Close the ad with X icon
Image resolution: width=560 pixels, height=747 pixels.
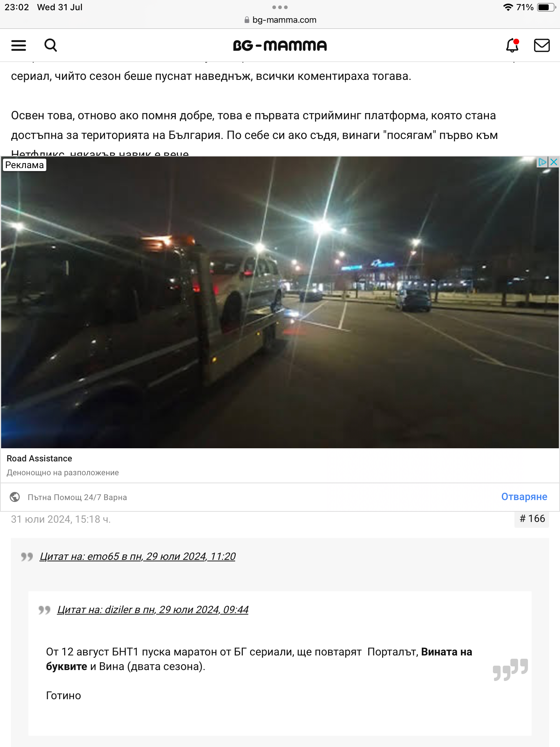(554, 162)
